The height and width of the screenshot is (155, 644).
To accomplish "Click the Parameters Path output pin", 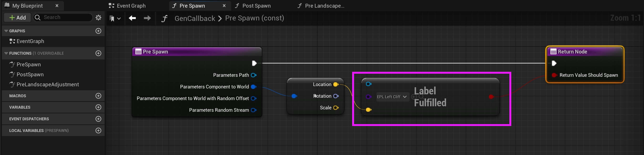I will coord(254,75).
